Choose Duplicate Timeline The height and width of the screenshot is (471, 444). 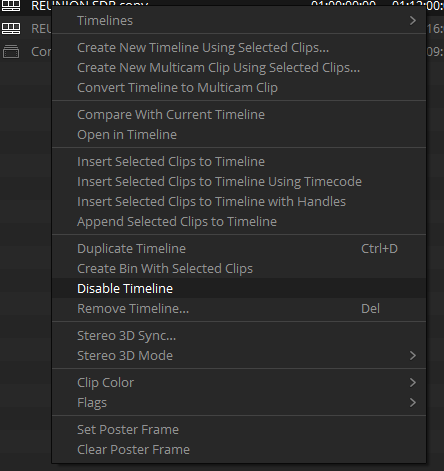coord(239,249)
